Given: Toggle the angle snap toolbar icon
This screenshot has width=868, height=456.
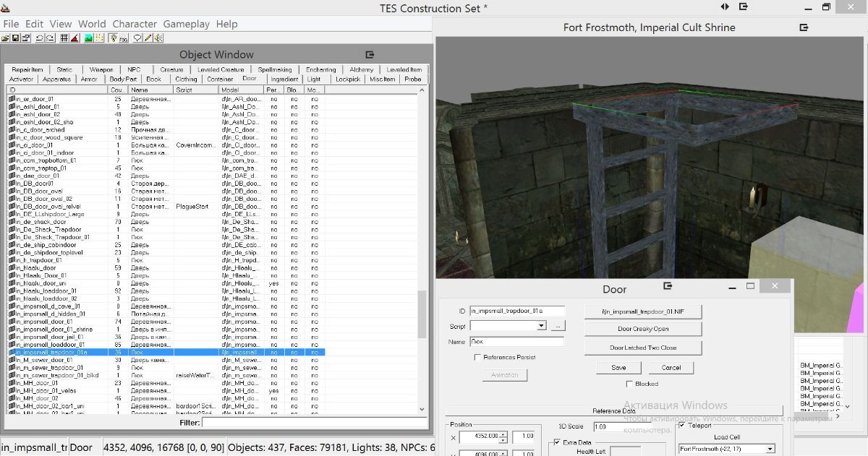Looking at the screenshot, I should pyautogui.click(x=75, y=38).
